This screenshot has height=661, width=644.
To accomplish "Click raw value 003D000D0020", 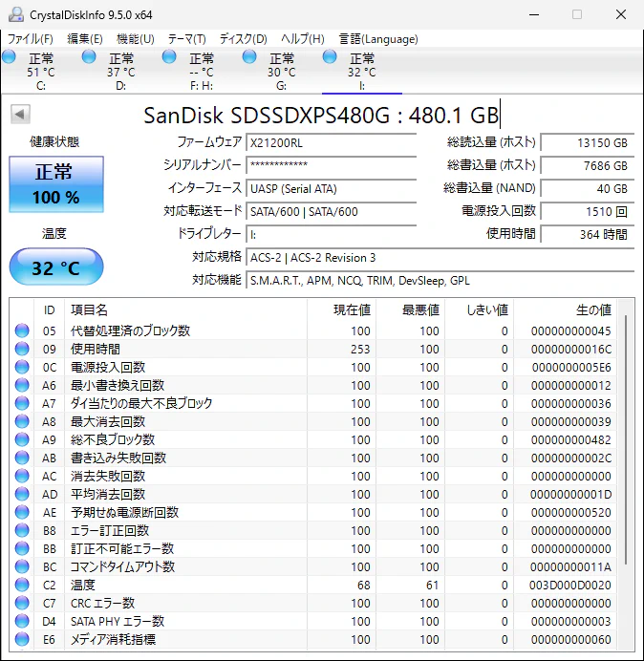I will point(570,586).
